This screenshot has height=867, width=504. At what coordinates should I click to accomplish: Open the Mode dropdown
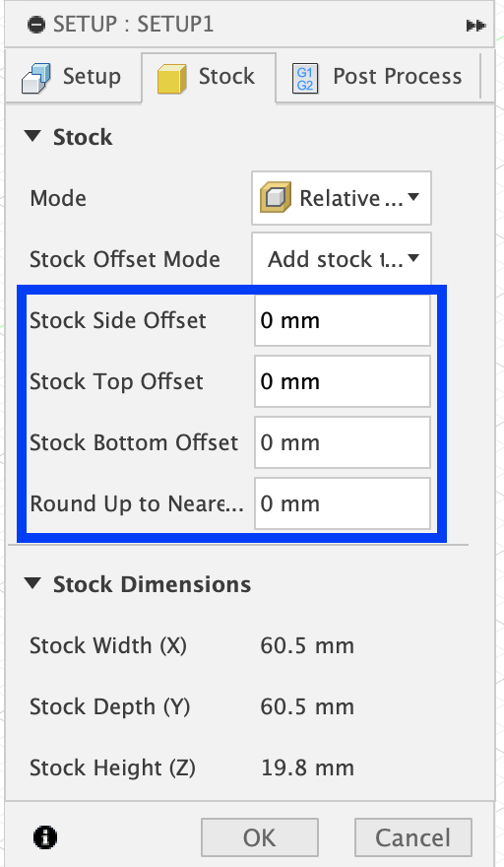342,198
